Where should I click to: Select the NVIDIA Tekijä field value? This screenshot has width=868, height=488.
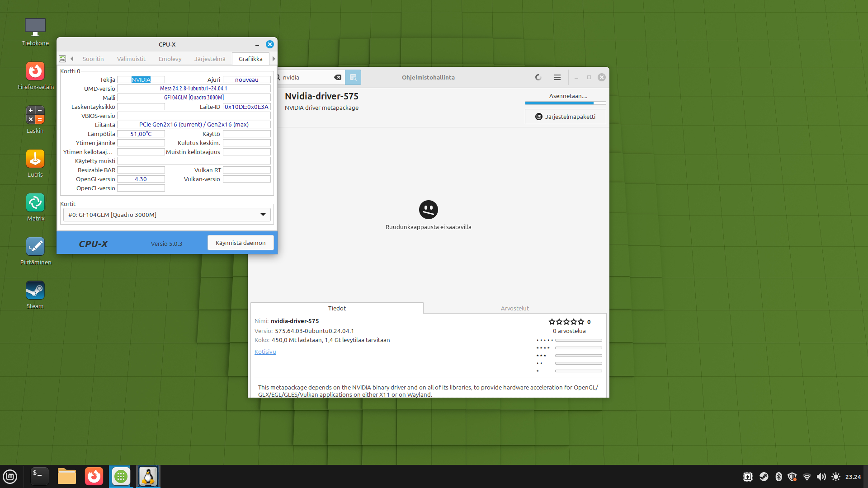(x=141, y=80)
